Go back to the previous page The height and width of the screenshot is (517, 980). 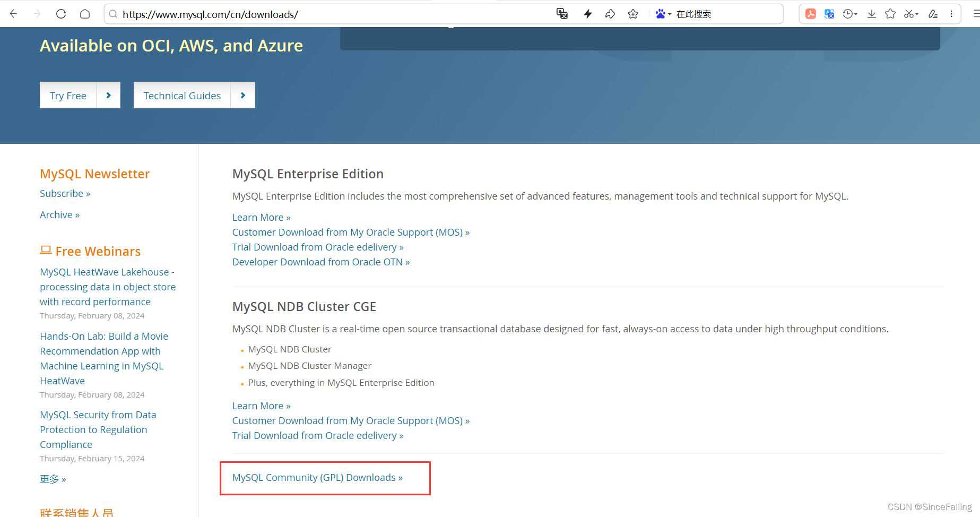(13, 14)
